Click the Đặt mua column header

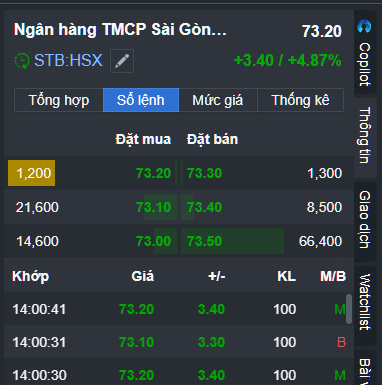143,139
